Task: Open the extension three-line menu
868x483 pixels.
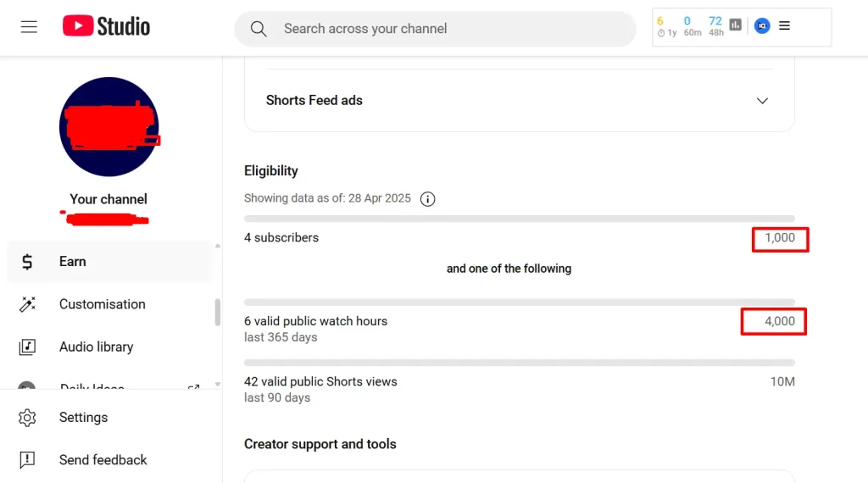Action: (x=784, y=25)
